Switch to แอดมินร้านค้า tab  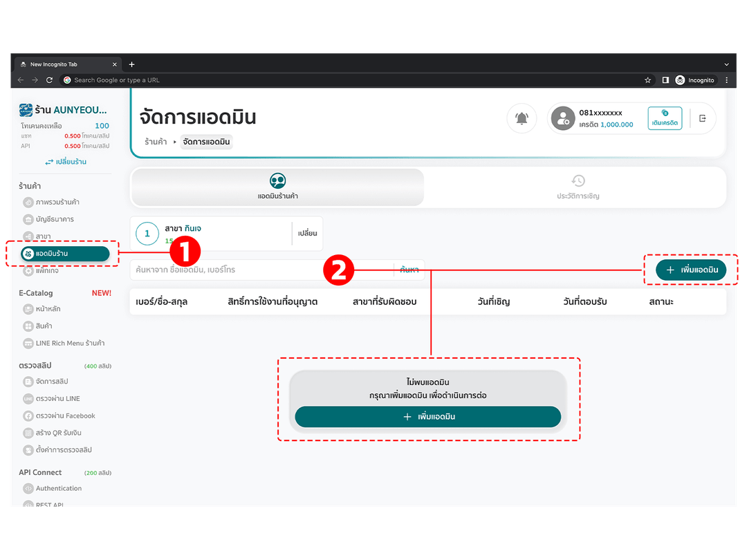click(x=277, y=187)
